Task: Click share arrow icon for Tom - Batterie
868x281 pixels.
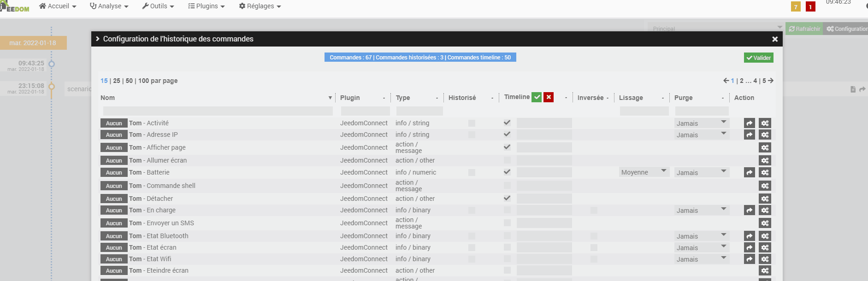Action: (750, 172)
